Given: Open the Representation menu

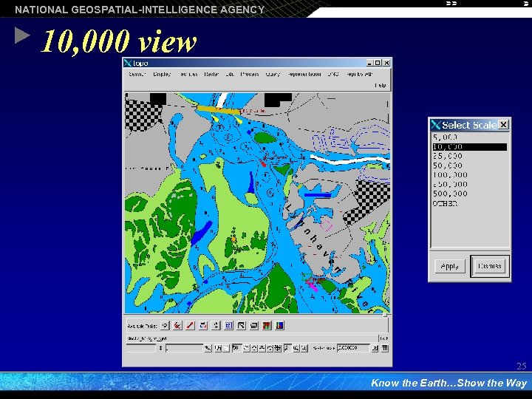Looking at the screenshot, I should click(x=304, y=74).
